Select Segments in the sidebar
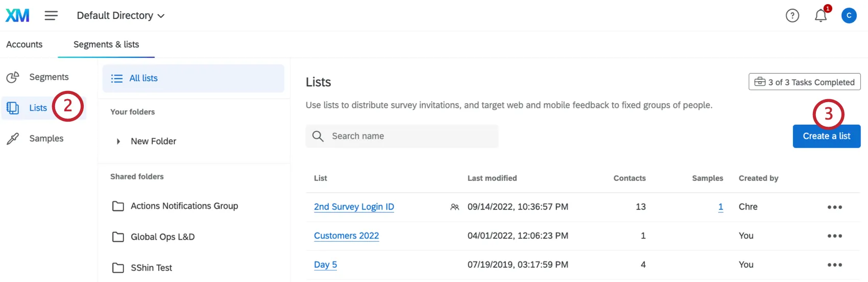This screenshot has width=868, height=282. click(x=48, y=77)
